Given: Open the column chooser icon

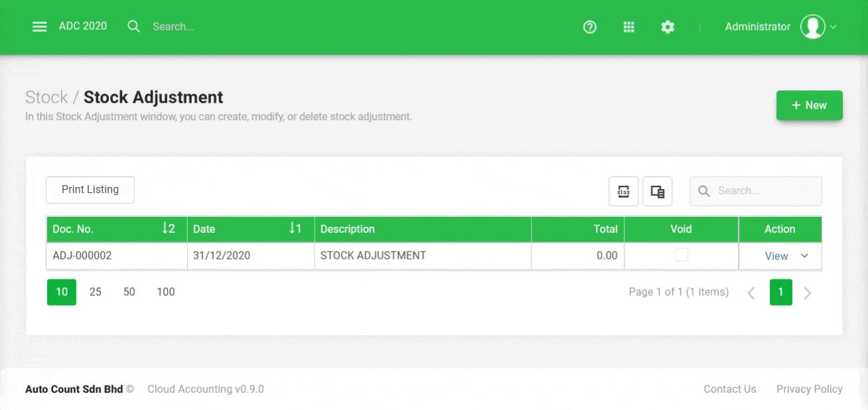Looking at the screenshot, I should tap(658, 192).
